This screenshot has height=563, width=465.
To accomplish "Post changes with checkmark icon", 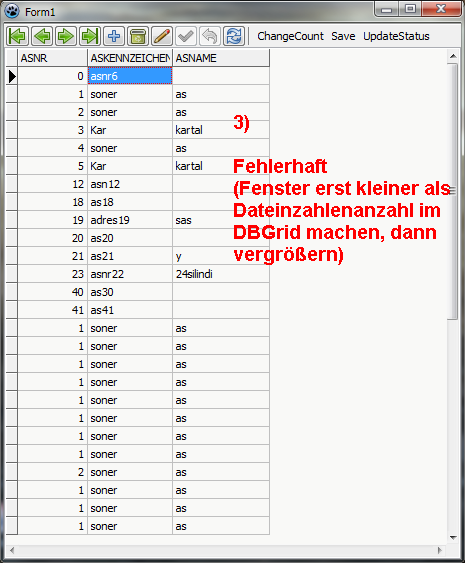I will tap(186, 36).
